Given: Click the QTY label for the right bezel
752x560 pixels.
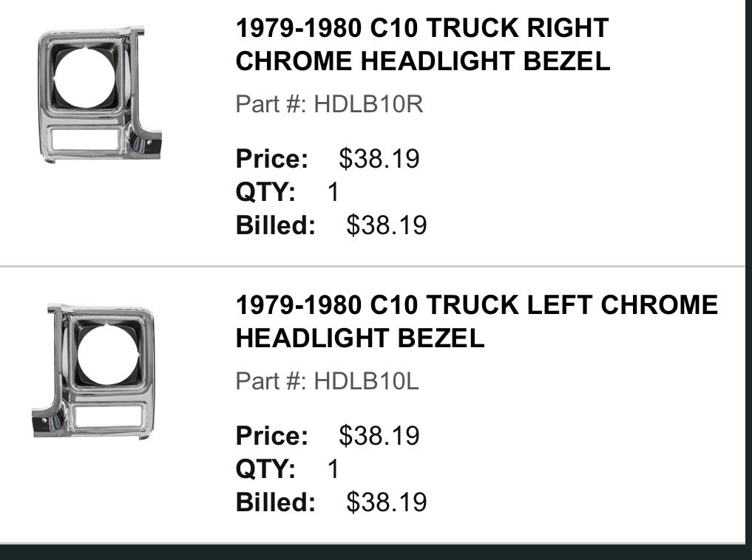Looking at the screenshot, I should [265, 192].
